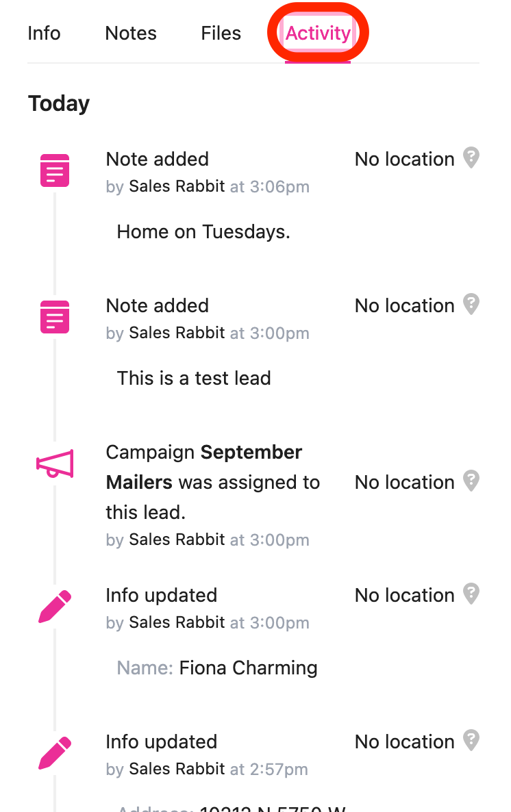Open the Notes tab
This screenshot has width=511, height=812.
click(130, 33)
